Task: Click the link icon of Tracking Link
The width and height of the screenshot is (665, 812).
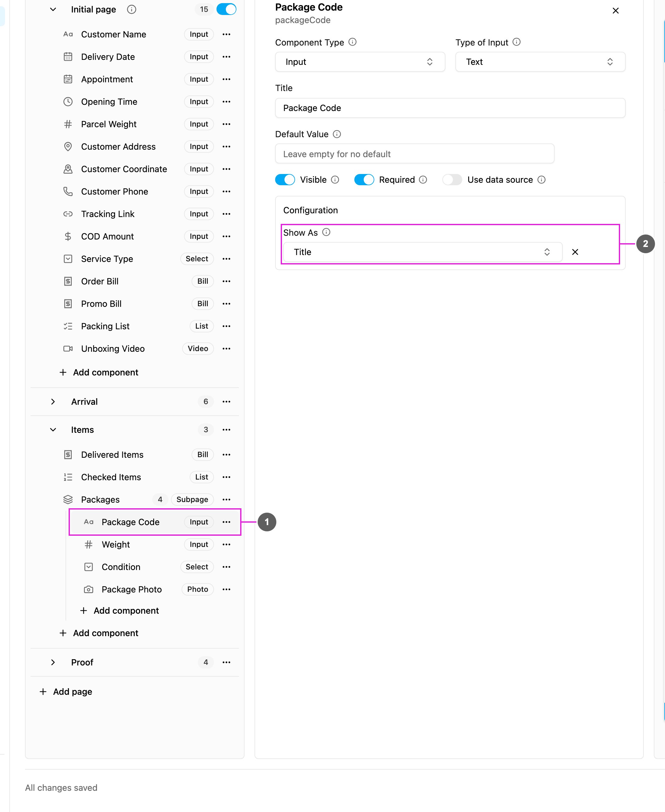Action: pos(68,214)
